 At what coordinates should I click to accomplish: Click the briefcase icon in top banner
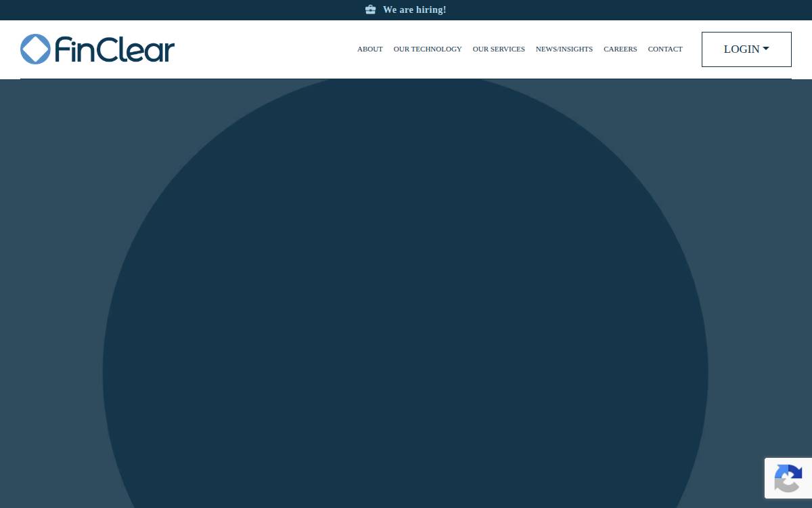[x=370, y=9]
